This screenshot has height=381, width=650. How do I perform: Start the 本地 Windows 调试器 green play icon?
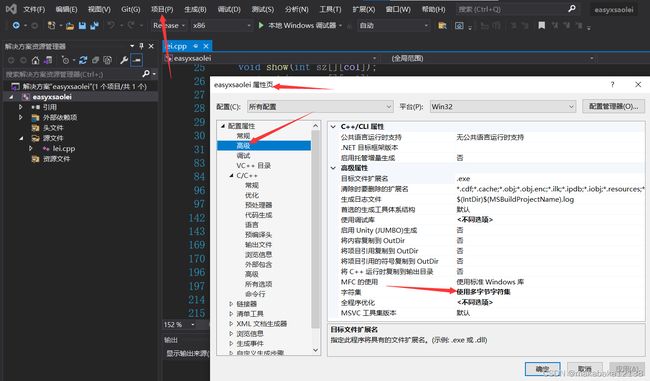click(x=261, y=25)
